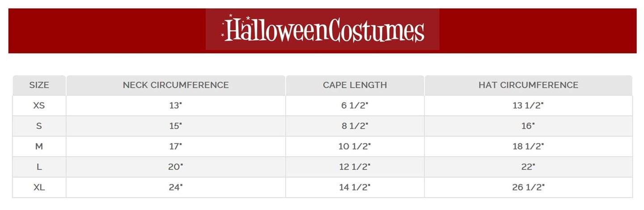
Task: Click the 24" neck circumference cell
Action: point(176,188)
